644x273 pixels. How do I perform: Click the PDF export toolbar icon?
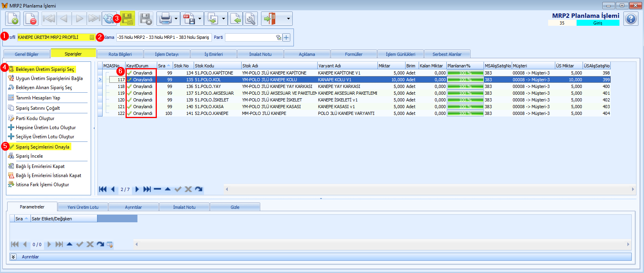pyautogui.click(x=189, y=19)
